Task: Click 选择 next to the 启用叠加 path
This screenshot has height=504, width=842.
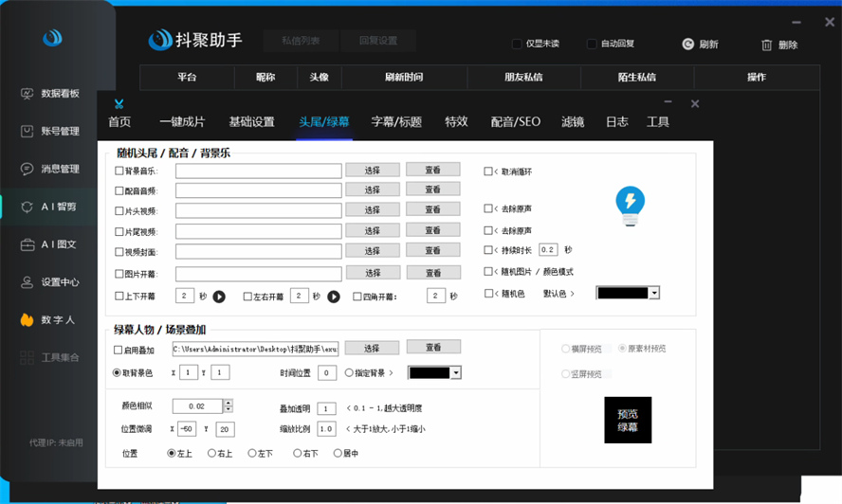Action: coord(372,349)
